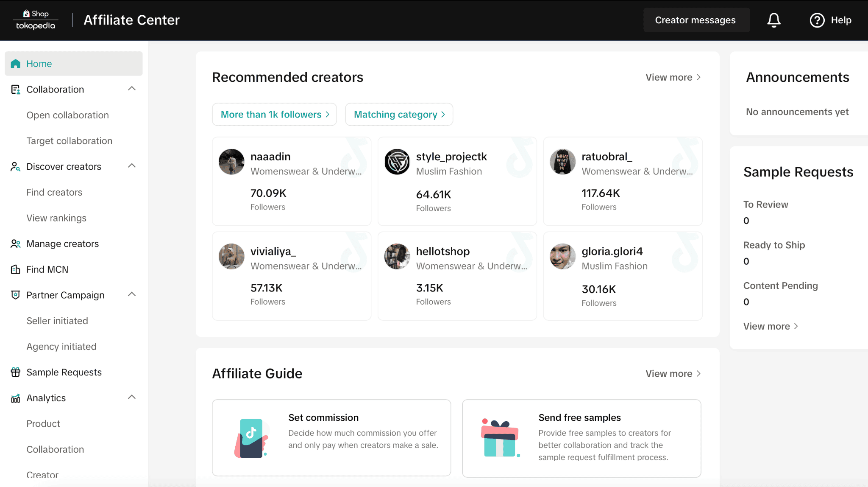Click the ratuobral_ creator name
868x487 pixels.
click(x=607, y=157)
